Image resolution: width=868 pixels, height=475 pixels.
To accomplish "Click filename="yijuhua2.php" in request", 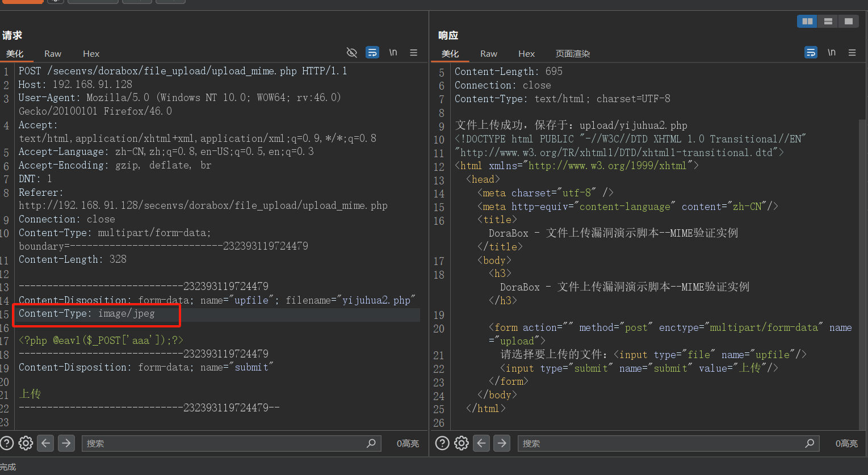I will [x=351, y=300].
